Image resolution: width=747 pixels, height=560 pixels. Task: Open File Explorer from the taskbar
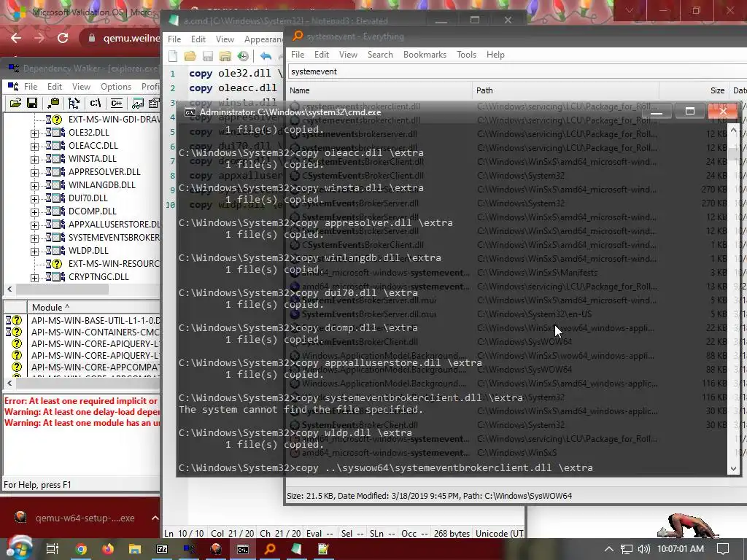[x=135, y=549]
